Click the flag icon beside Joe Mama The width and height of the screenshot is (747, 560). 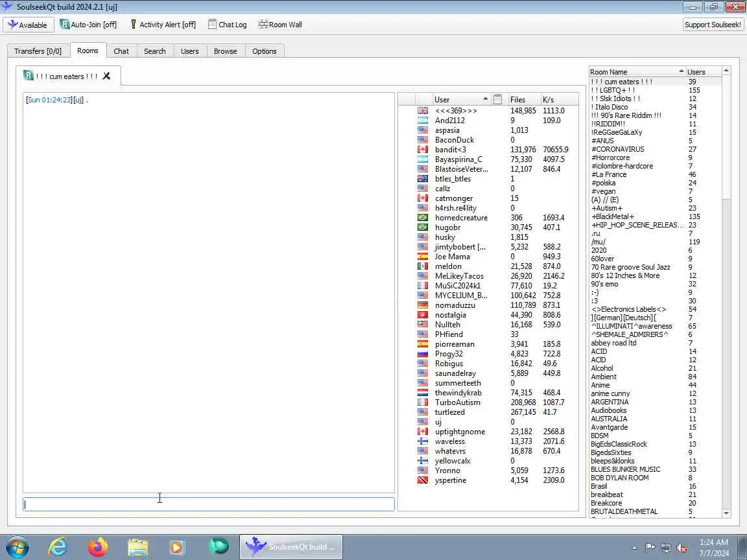click(x=423, y=256)
